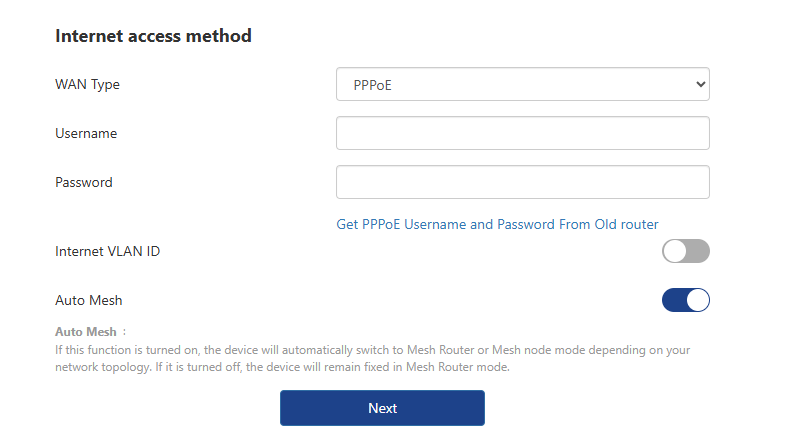This screenshot has width=797, height=438.
Task: Click the WAN Type dropdown chevron arrow
Action: [x=700, y=85]
